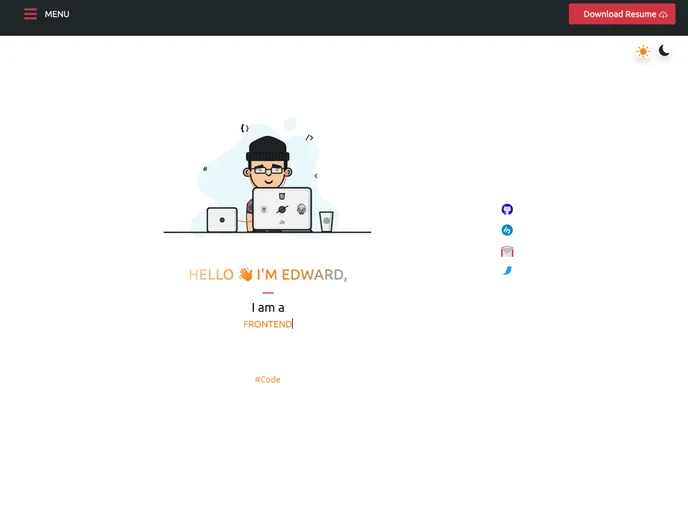This screenshot has width=688, height=512.
Task: Click the large laptop in illustration
Action: [x=282, y=209]
